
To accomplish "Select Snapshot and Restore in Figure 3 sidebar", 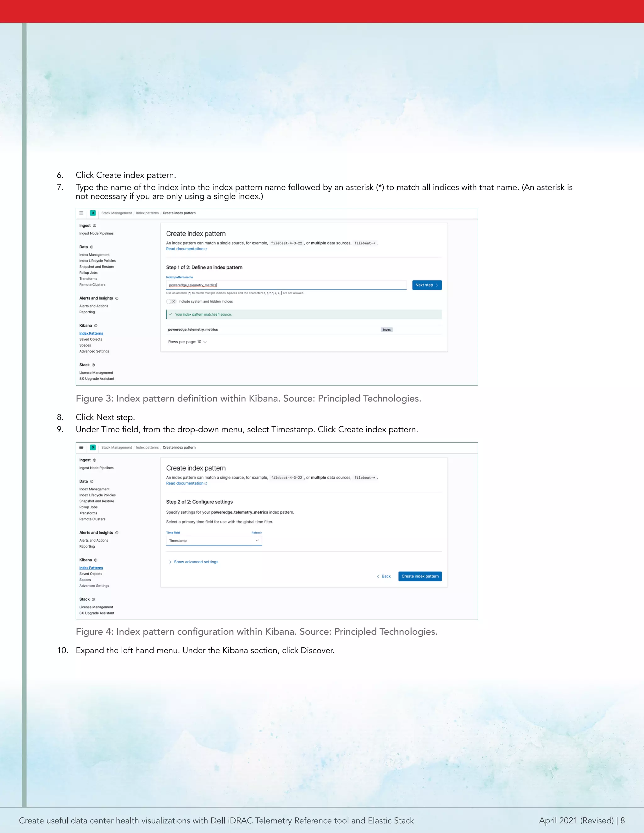I will (97, 267).
